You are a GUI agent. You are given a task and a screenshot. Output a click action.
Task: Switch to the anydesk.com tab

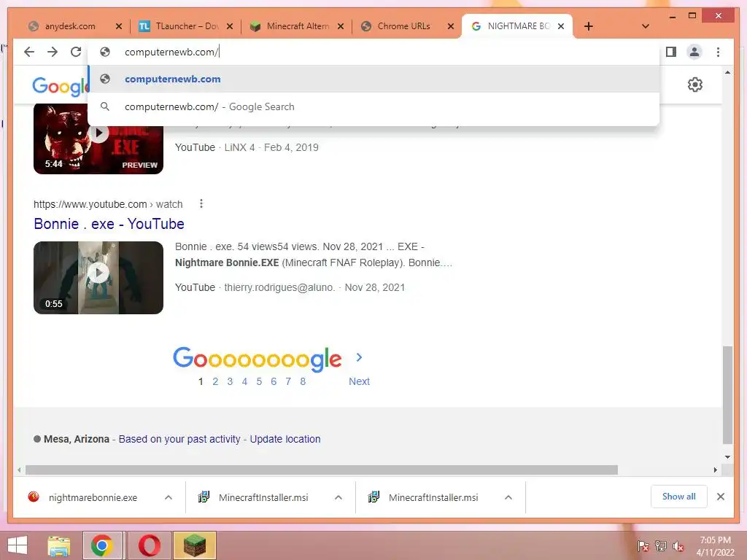tap(70, 26)
